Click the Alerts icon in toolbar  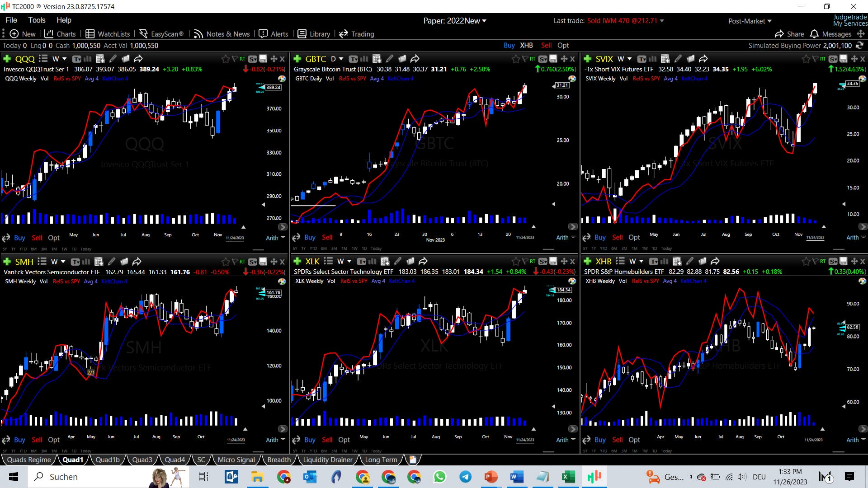(x=274, y=34)
